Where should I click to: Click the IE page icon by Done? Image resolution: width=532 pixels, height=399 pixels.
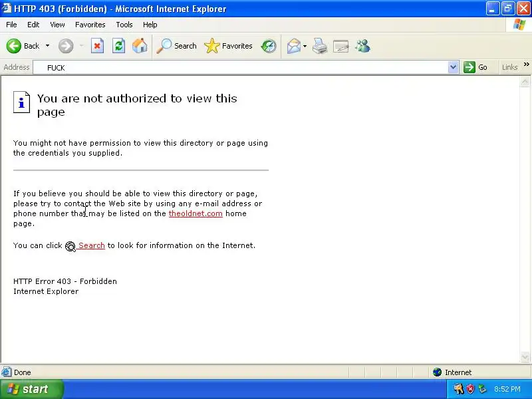coord(6,372)
